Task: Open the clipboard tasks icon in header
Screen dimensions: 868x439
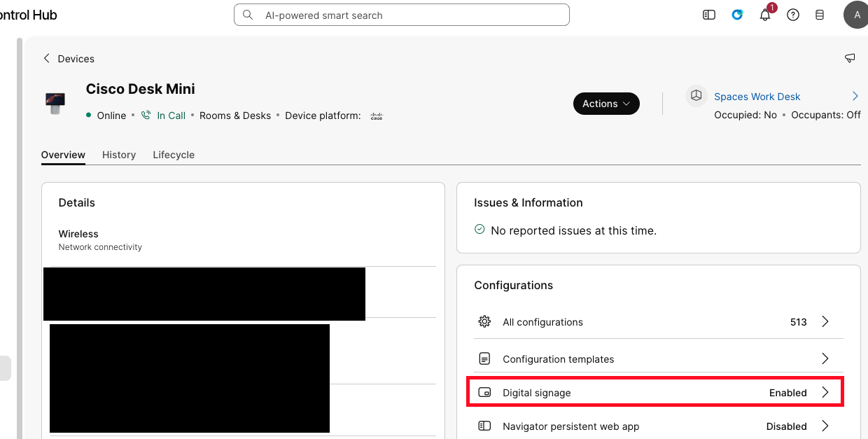Action: pyautogui.click(x=820, y=15)
